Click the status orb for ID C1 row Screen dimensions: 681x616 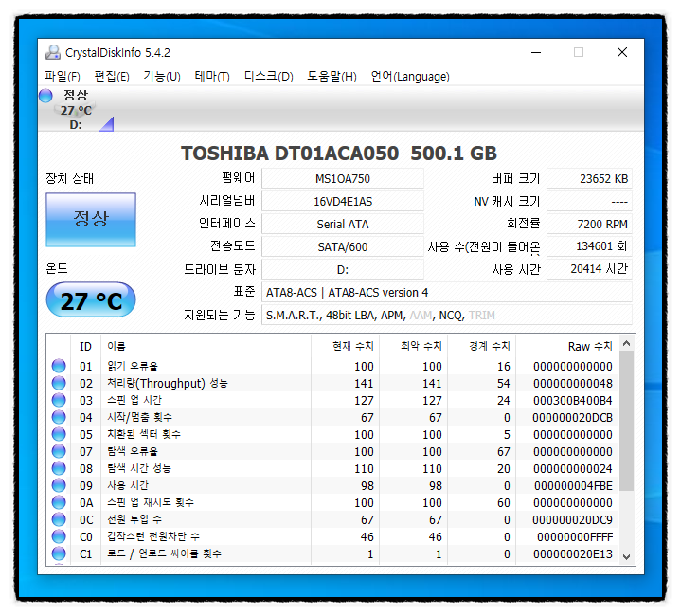point(59,553)
